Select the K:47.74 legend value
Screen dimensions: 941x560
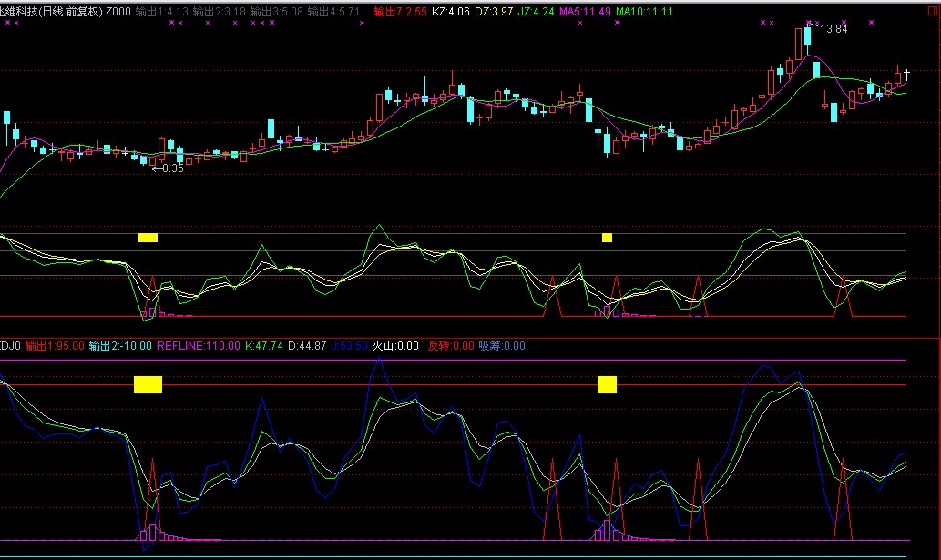pyautogui.click(x=265, y=346)
